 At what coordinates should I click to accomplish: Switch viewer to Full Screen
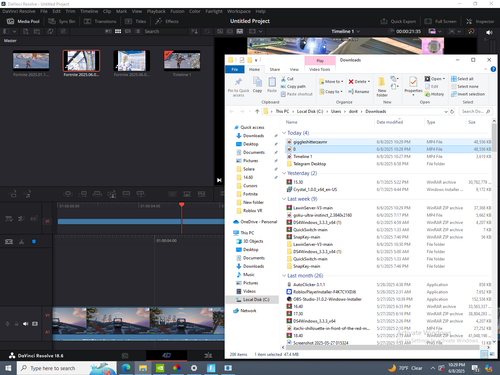click(440, 21)
